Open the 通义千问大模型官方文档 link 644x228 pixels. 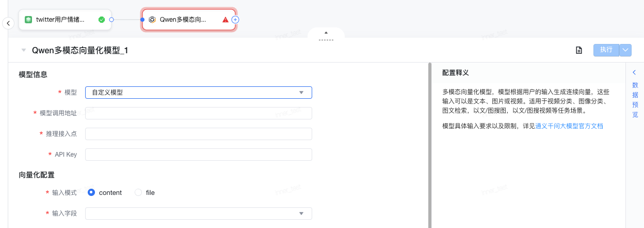(x=569, y=126)
